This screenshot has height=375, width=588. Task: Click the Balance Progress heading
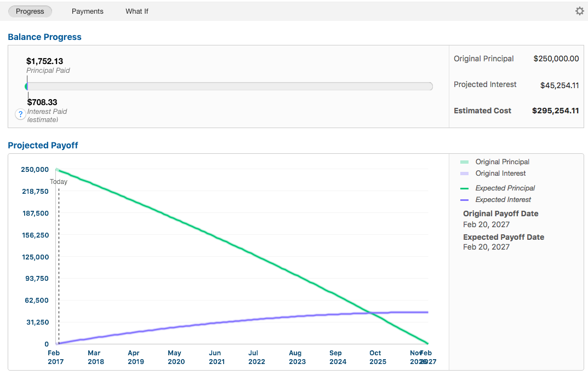coord(44,37)
